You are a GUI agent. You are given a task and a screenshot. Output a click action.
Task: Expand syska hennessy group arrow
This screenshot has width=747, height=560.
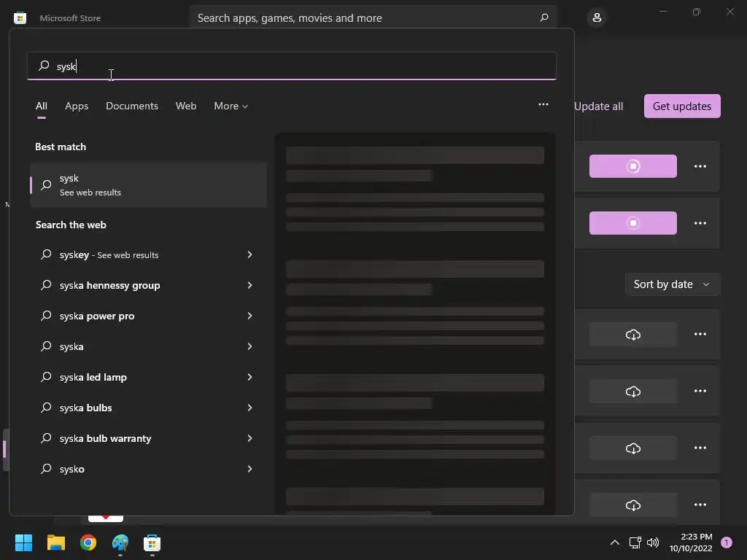249,285
